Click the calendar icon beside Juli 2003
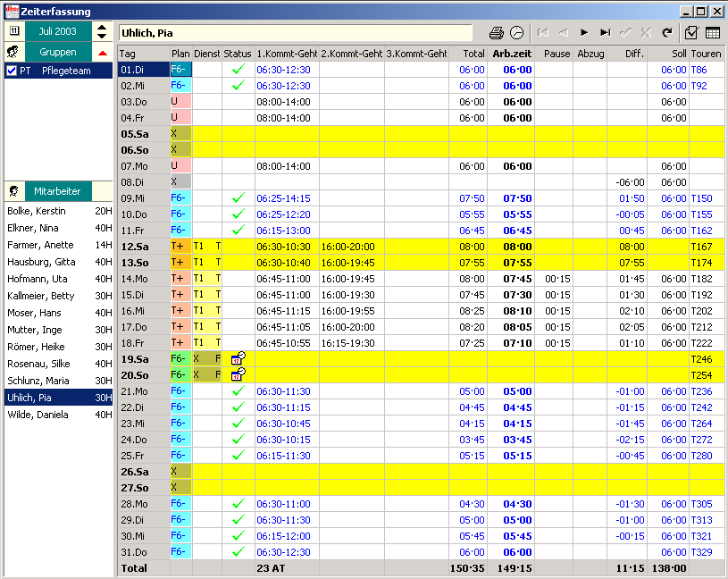The height and width of the screenshot is (579, 728). 14,31
